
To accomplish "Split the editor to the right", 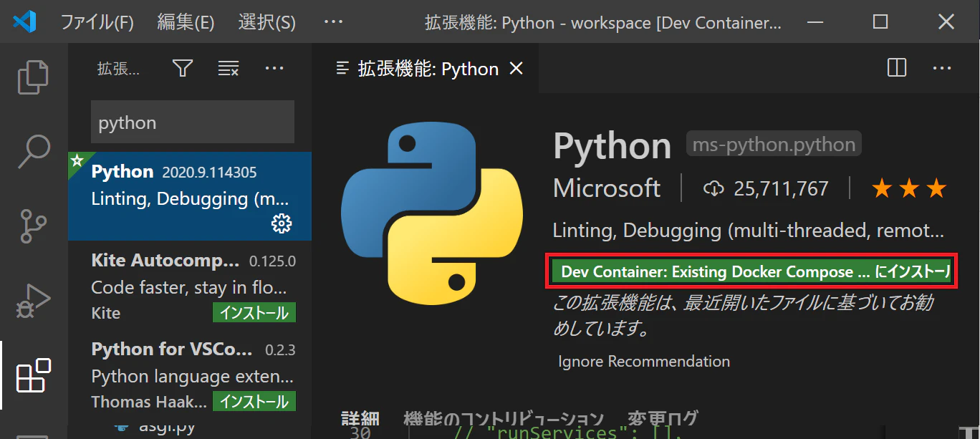I will (x=896, y=68).
